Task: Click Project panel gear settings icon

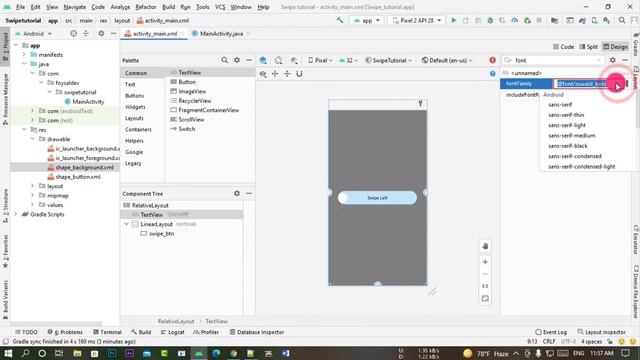Action: tap(101, 33)
